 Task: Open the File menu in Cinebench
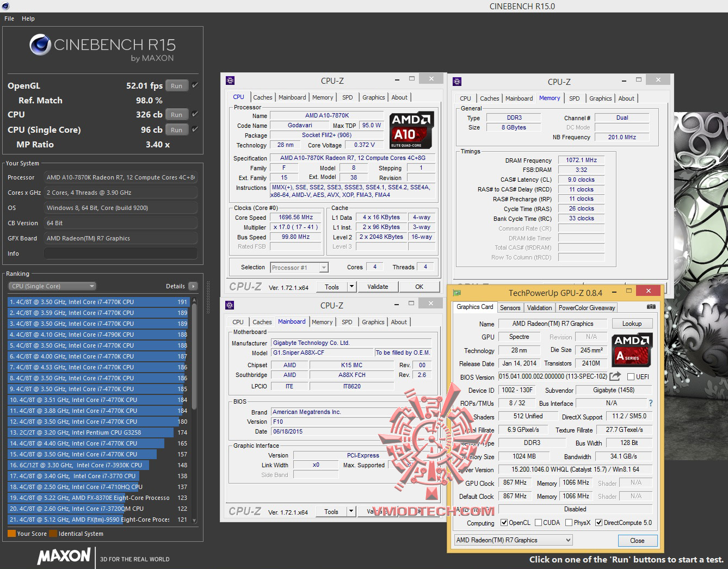[x=9, y=18]
